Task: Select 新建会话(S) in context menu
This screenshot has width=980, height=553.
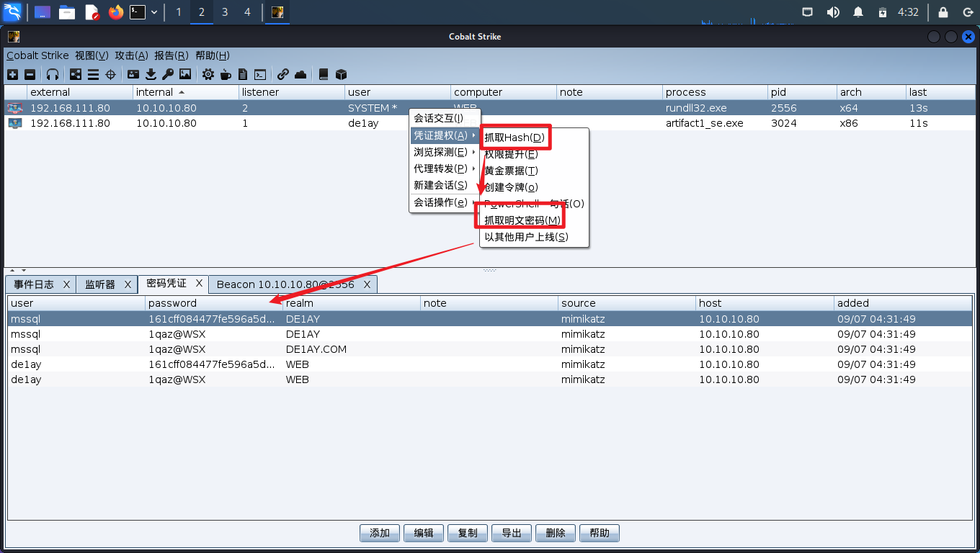Action: [444, 185]
